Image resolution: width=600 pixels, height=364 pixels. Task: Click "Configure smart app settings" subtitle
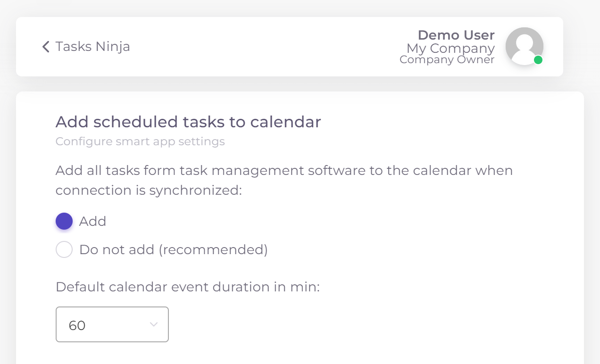pos(140,141)
